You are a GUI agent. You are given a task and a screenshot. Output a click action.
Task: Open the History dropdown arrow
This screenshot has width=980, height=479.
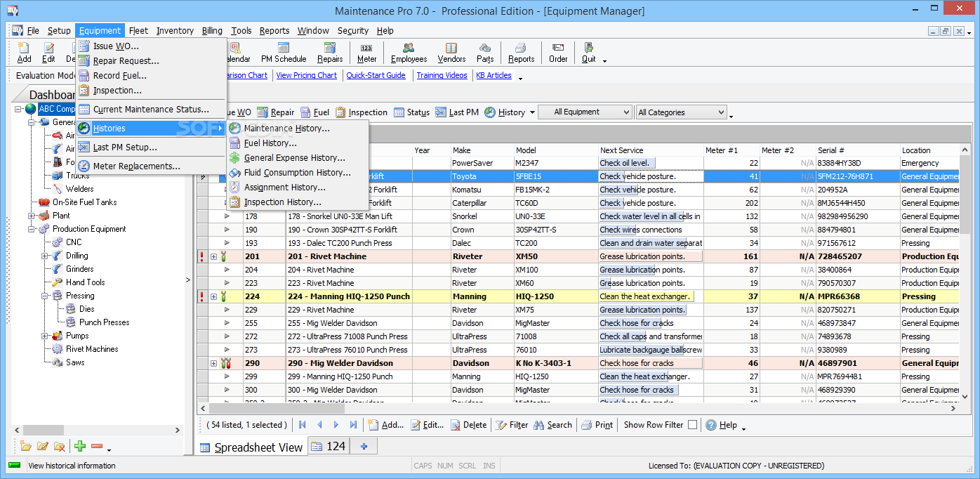point(532,112)
